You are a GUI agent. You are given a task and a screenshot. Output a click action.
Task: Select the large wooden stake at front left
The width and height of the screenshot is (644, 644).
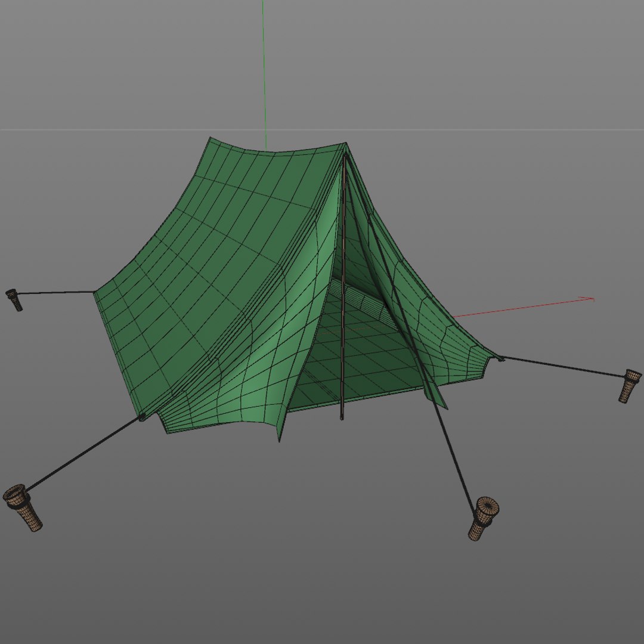tap(22, 507)
